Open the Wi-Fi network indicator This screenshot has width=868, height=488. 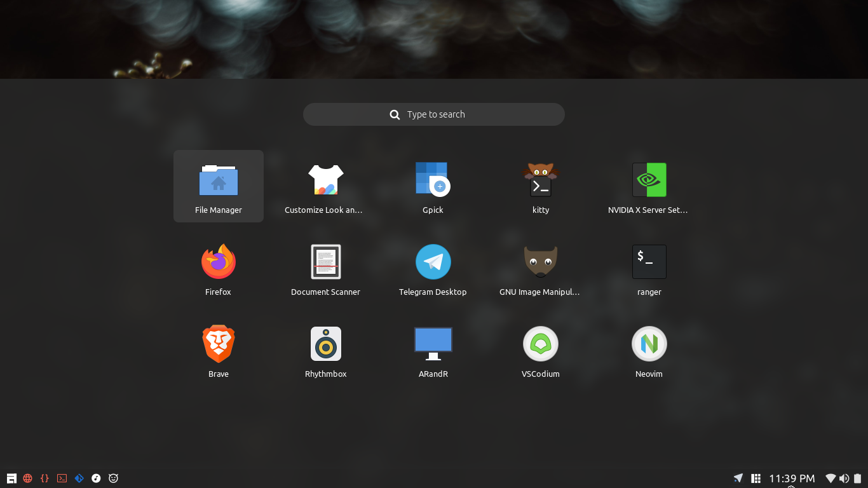[x=831, y=478]
